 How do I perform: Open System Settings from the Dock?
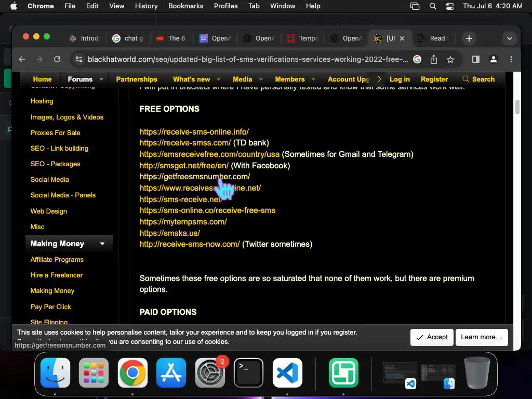(x=210, y=373)
